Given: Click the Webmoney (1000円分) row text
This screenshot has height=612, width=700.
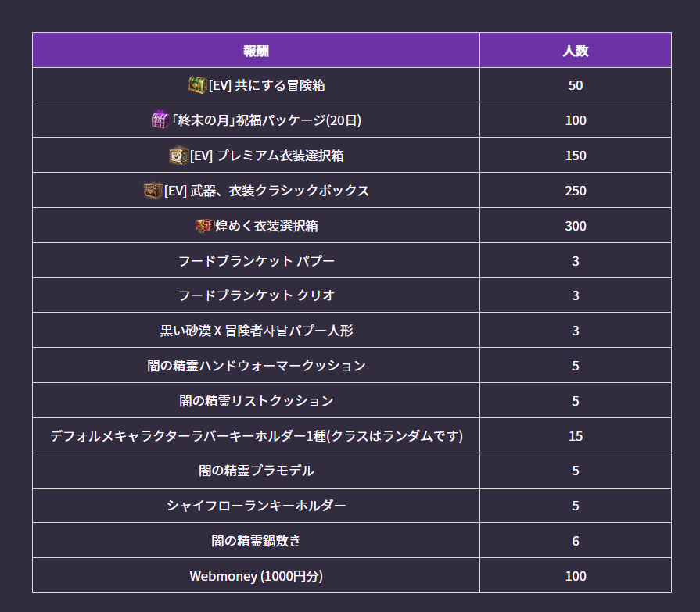Looking at the screenshot, I should (257, 576).
